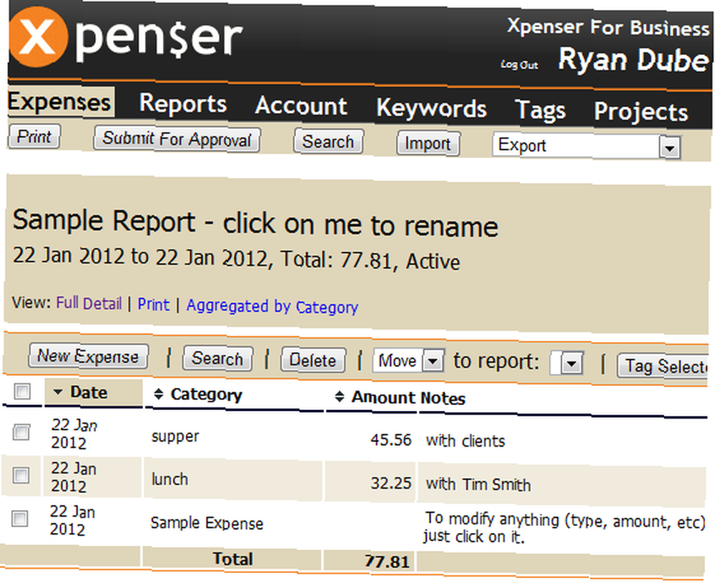The image size is (715, 588).
Task: Open the Export dropdown
Action: pos(586,146)
